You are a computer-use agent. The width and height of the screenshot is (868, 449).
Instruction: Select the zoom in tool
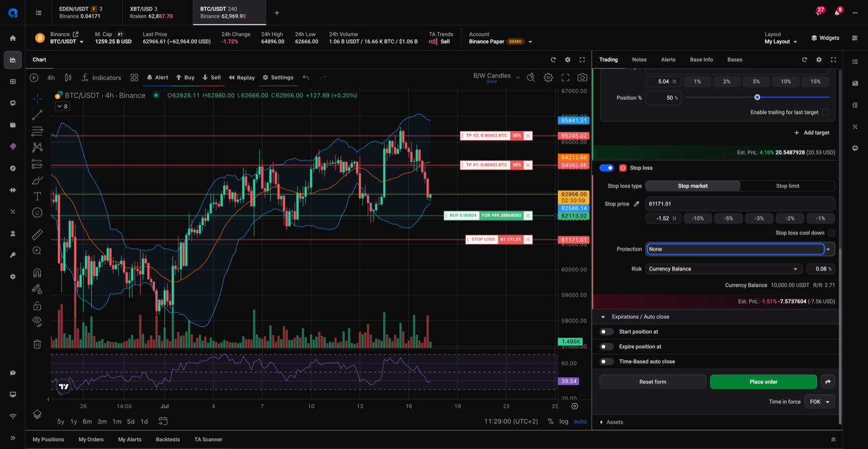pos(37,251)
